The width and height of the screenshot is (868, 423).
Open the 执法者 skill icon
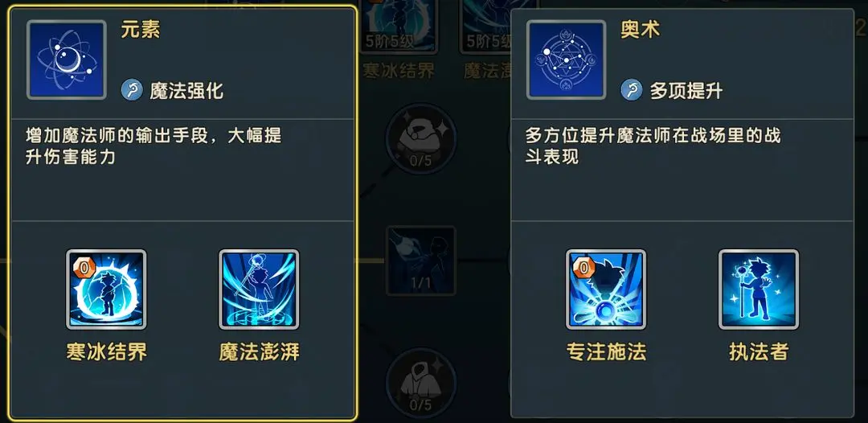(x=759, y=290)
